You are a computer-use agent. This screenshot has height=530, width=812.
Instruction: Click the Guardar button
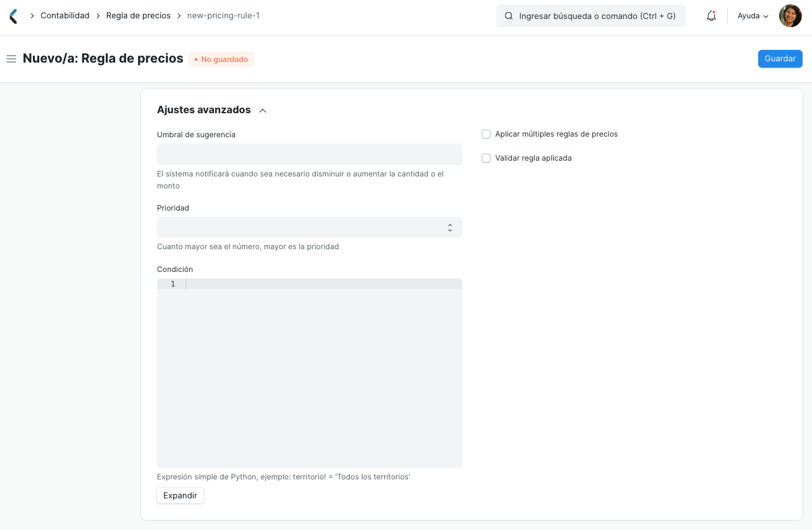780,59
